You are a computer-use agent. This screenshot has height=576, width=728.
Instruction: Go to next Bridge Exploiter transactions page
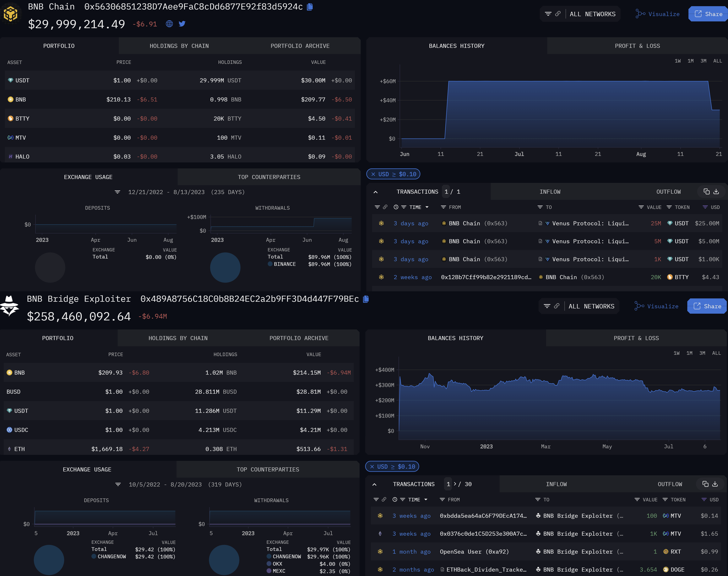tap(455, 484)
